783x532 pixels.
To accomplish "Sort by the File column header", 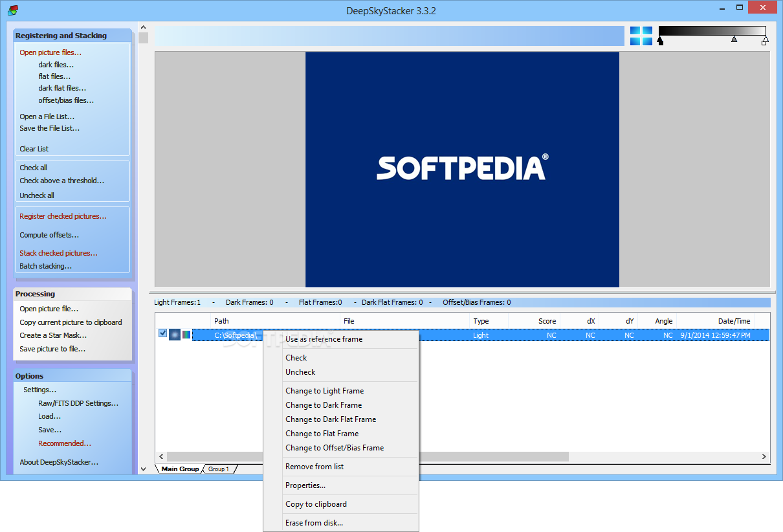I will tap(405, 321).
